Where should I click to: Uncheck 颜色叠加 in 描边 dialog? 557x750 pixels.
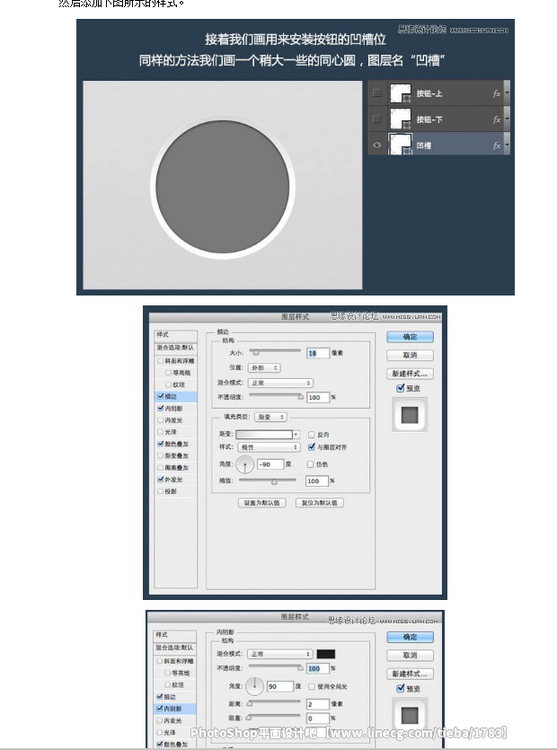[161, 444]
